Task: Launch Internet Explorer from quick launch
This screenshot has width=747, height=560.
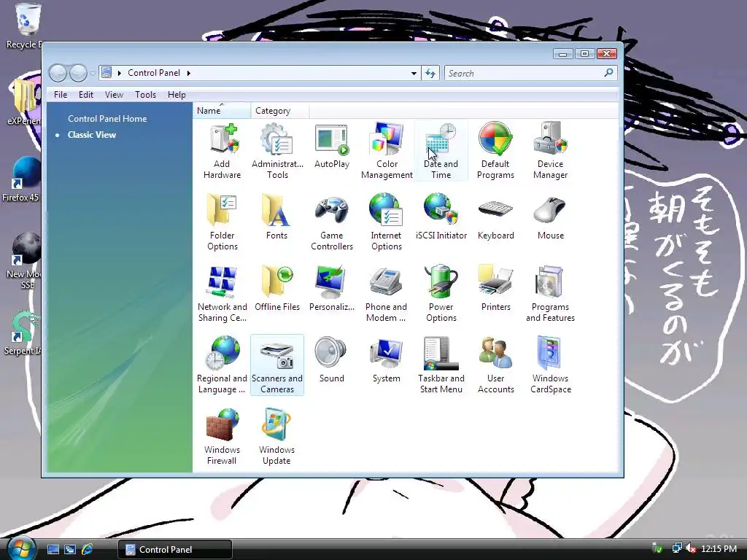Action: (88, 550)
